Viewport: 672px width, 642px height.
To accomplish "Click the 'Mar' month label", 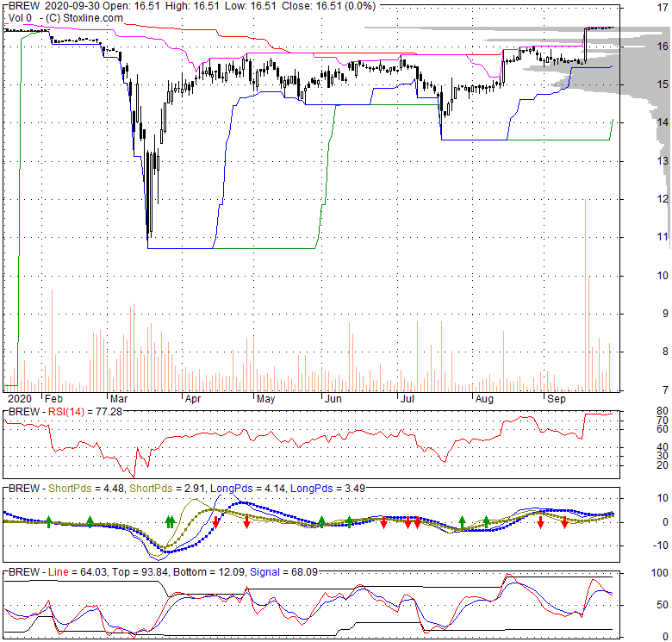I will pyautogui.click(x=119, y=399).
